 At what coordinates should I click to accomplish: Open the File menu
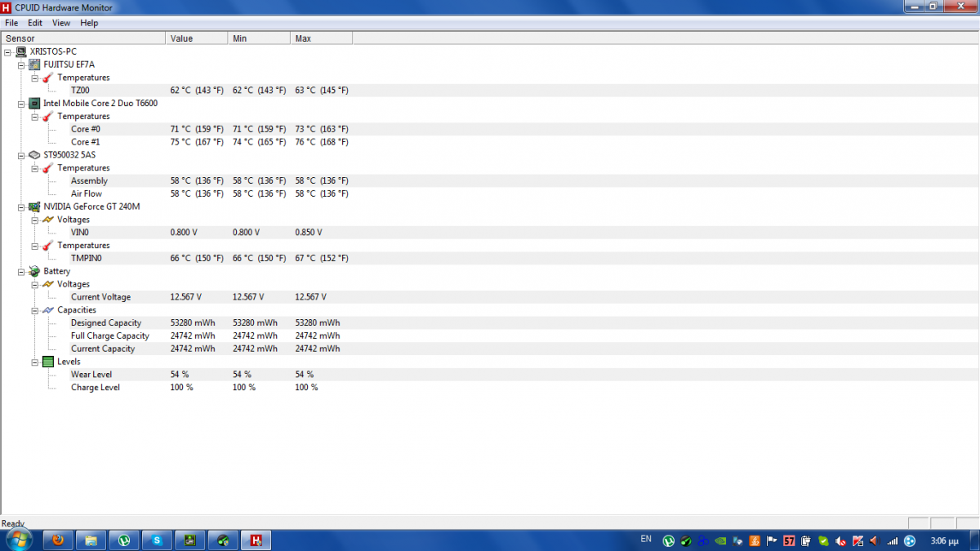(11, 23)
